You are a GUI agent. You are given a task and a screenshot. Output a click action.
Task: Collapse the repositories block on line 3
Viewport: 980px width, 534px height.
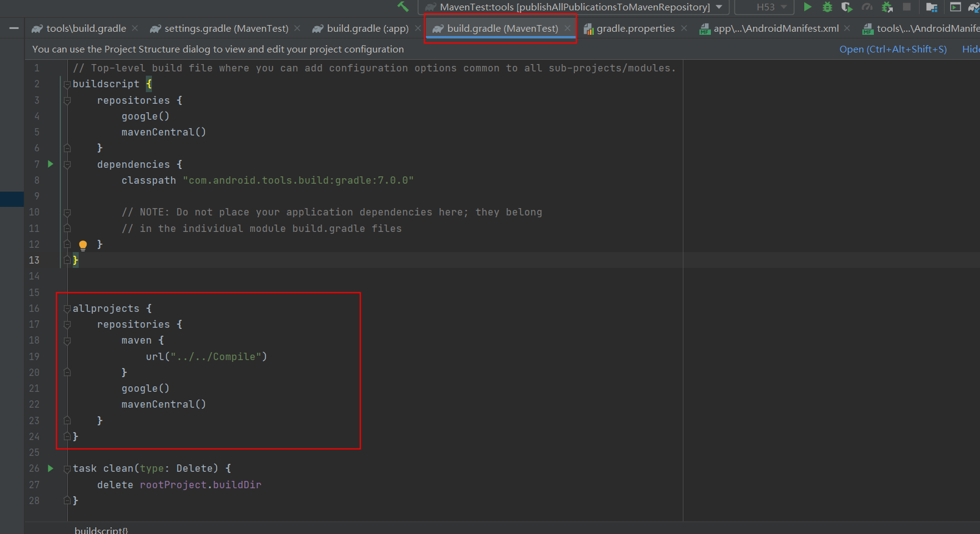[x=67, y=101]
